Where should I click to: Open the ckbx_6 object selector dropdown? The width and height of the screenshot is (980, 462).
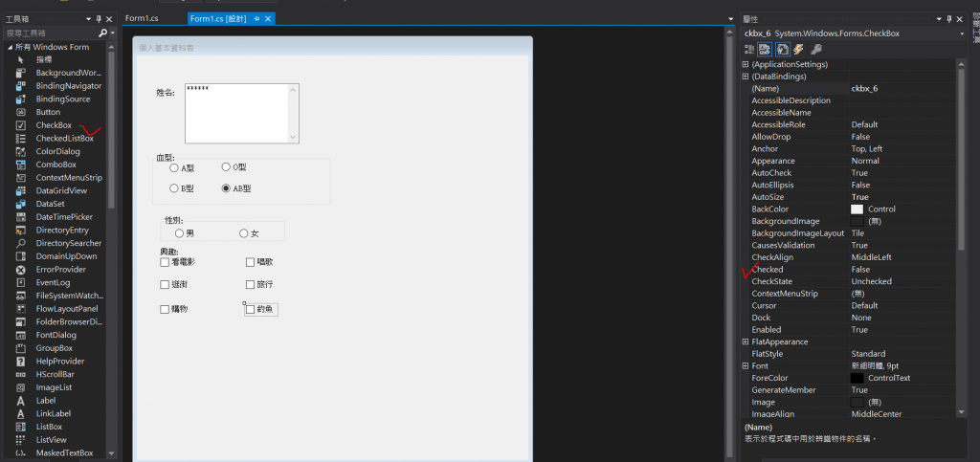click(x=962, y=33)
